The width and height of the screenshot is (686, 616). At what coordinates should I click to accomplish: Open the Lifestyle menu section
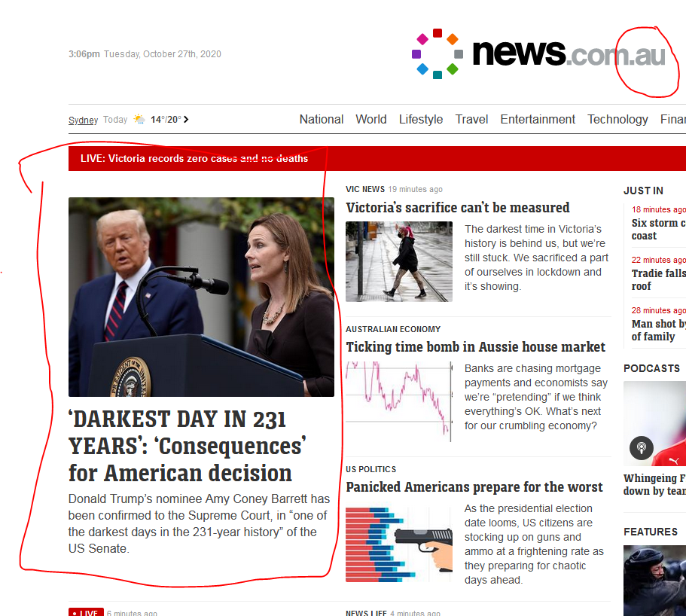coord(421,120)
